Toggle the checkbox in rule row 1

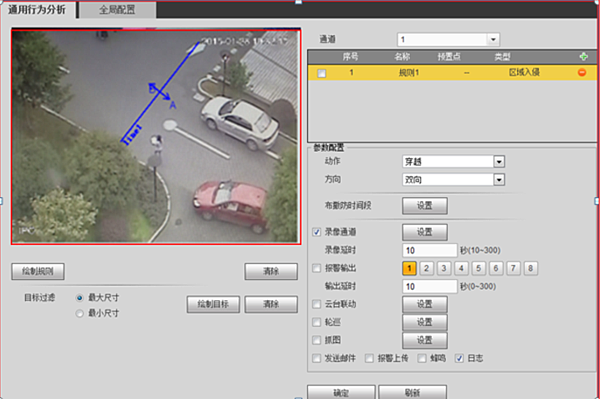click(322, 73)
